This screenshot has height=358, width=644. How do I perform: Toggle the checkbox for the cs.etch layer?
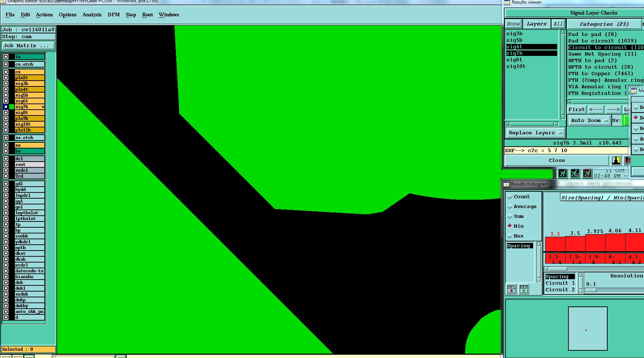point(6,64)
